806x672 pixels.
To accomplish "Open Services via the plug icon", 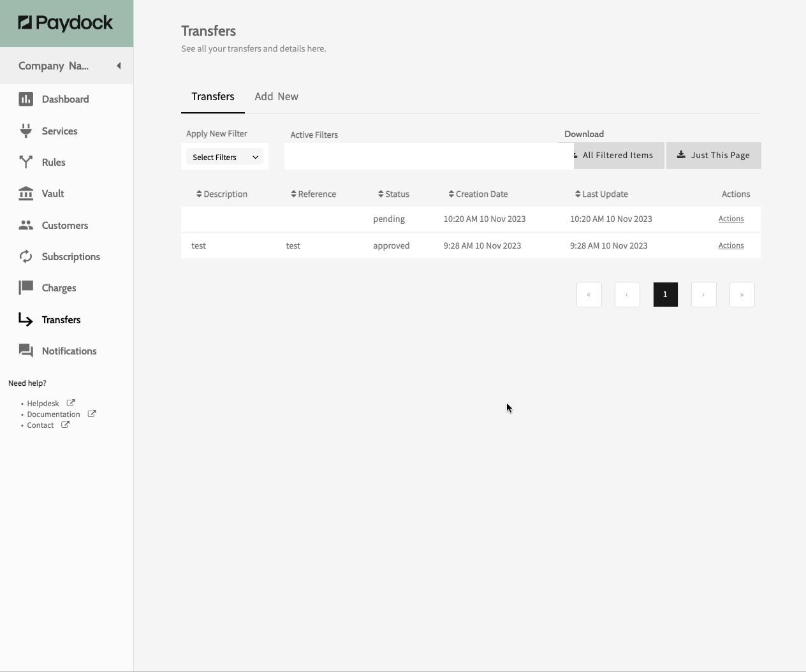I will click(x=26, y=131).
